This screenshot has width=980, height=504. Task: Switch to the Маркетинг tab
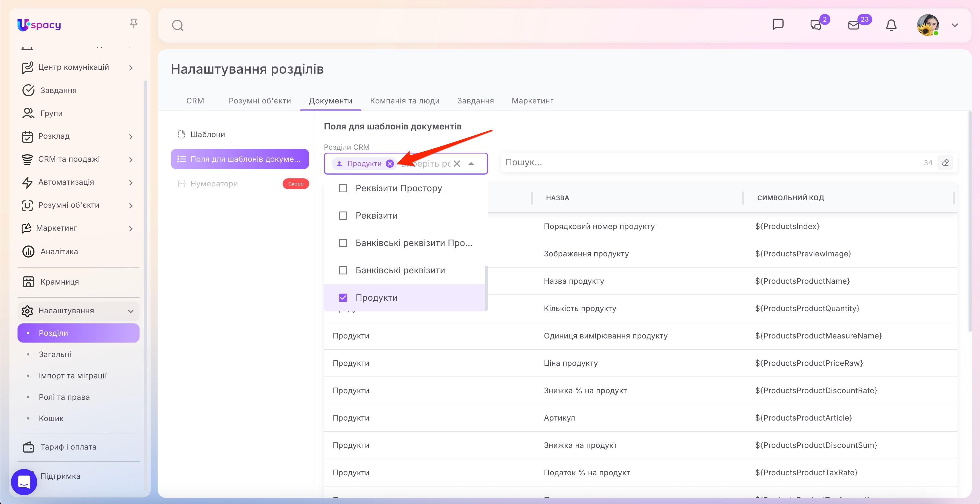point(532,101)
